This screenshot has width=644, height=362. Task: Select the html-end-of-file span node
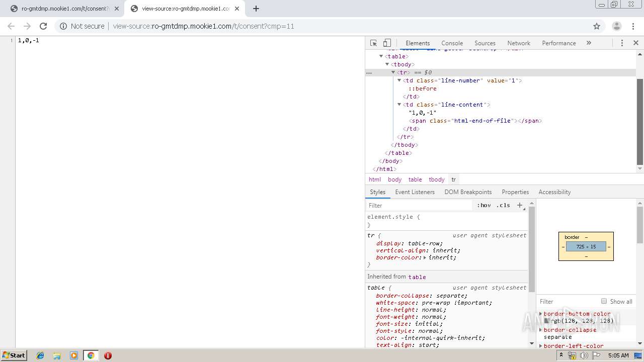pyautogui.click(x=475, y=121)
